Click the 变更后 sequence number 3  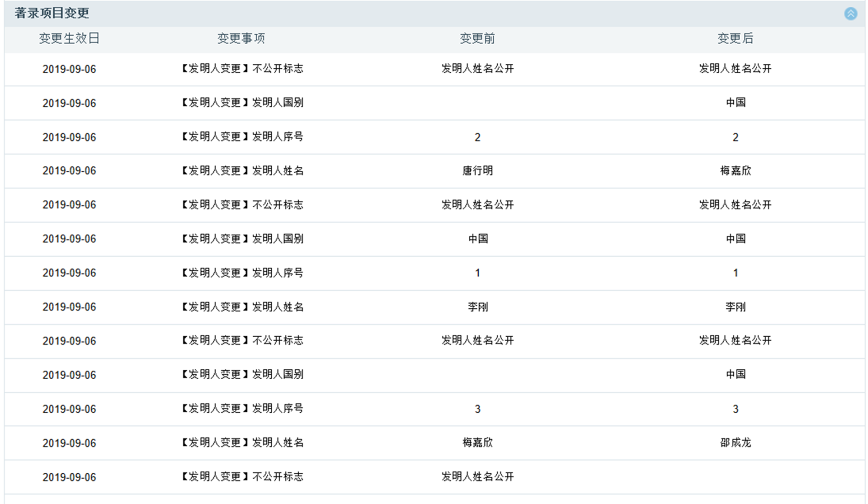coord(736,409)
